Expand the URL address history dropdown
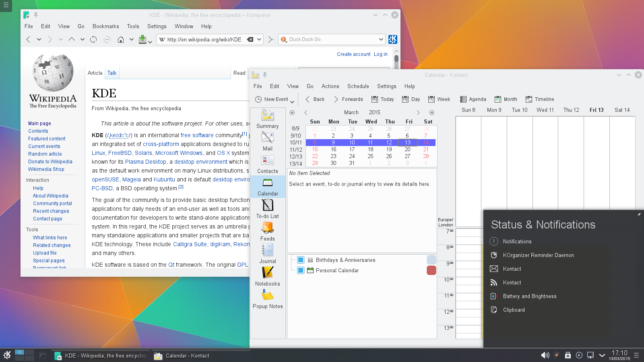The width and height of the screenshot is (644, 362). (259, 39)
